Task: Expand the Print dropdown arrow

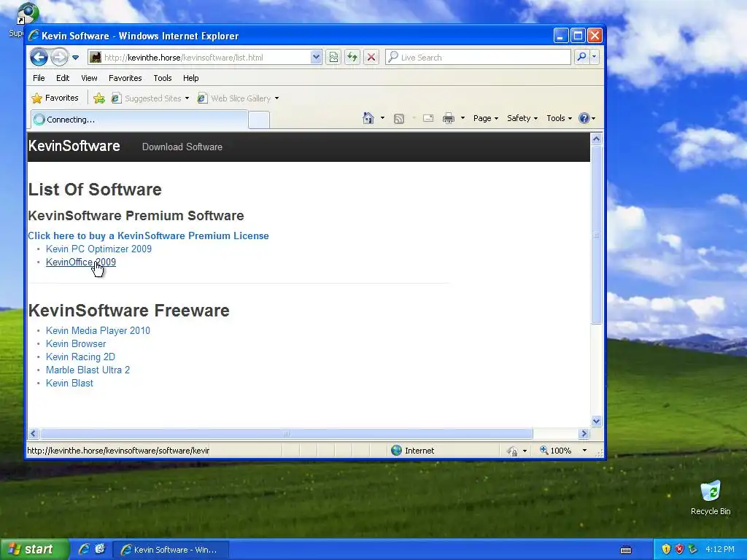Action: 462,118
